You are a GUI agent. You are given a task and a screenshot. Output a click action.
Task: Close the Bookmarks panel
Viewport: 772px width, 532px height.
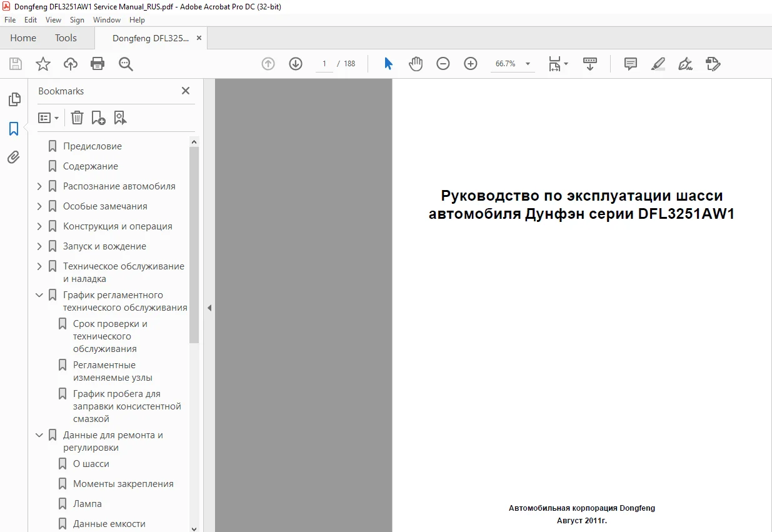pos(186,91)
